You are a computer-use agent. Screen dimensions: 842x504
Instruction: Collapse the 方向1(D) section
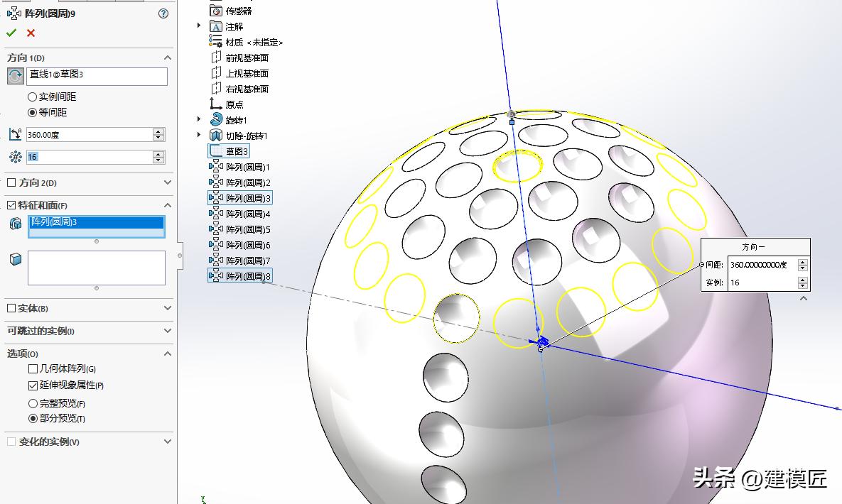[166, 57]
